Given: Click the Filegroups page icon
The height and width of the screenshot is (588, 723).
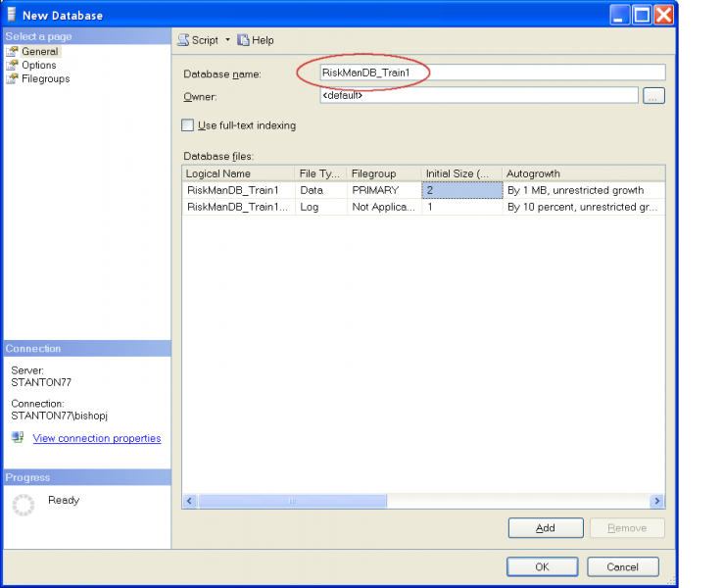Looking at the screenshot, I should 12,78.
